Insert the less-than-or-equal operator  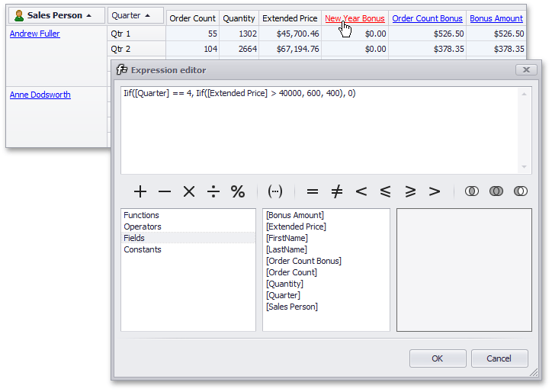point(386,191)
